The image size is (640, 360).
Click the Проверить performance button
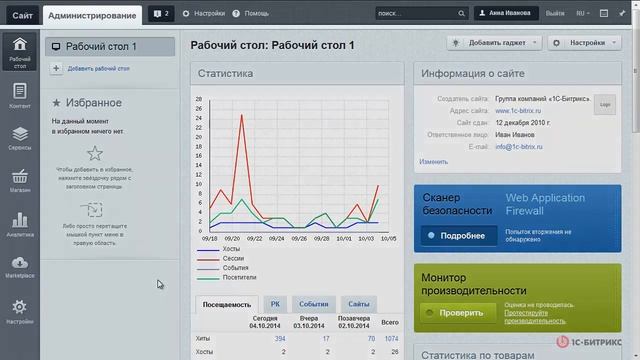tap(458, 313)
